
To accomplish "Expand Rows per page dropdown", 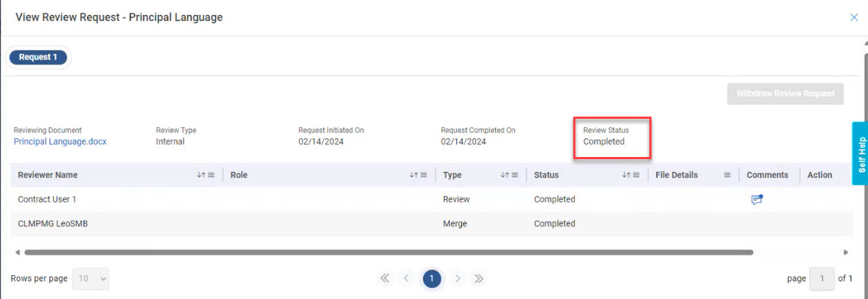I will point(91,279).
